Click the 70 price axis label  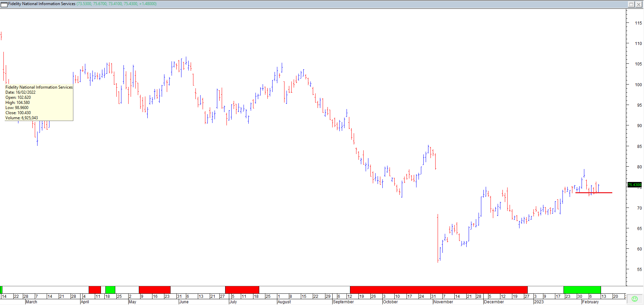click(x=640, y=208)
